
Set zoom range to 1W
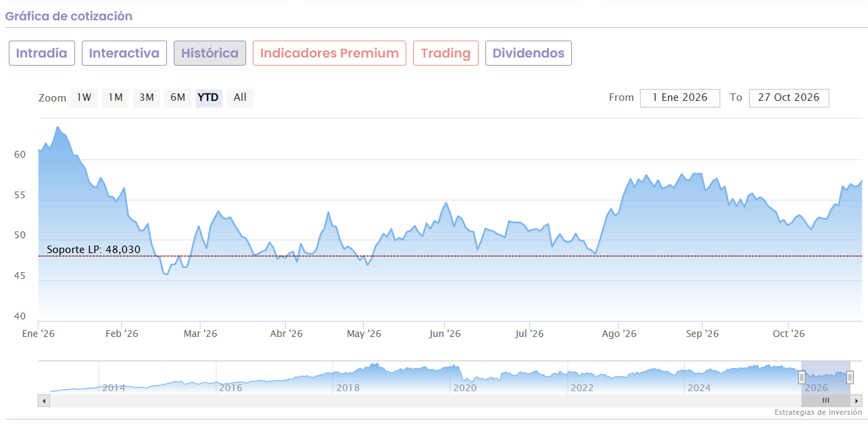[84, 97]
